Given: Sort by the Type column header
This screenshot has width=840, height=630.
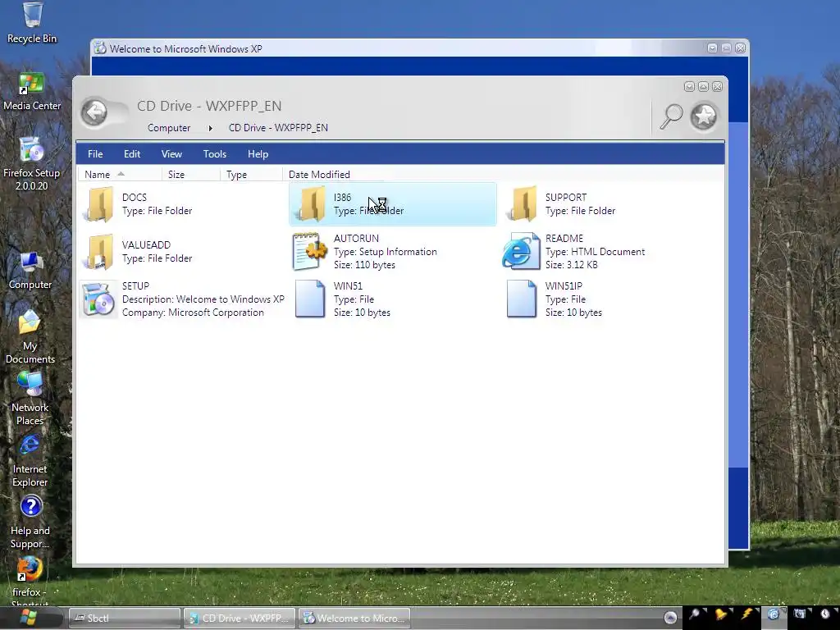Looking at the screenshot, I should 251,175.
